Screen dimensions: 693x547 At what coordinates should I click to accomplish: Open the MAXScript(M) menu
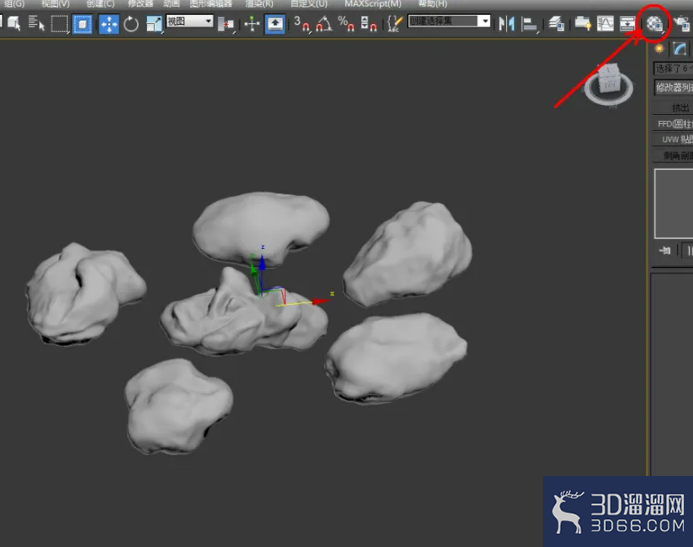(x=373, y=4)
